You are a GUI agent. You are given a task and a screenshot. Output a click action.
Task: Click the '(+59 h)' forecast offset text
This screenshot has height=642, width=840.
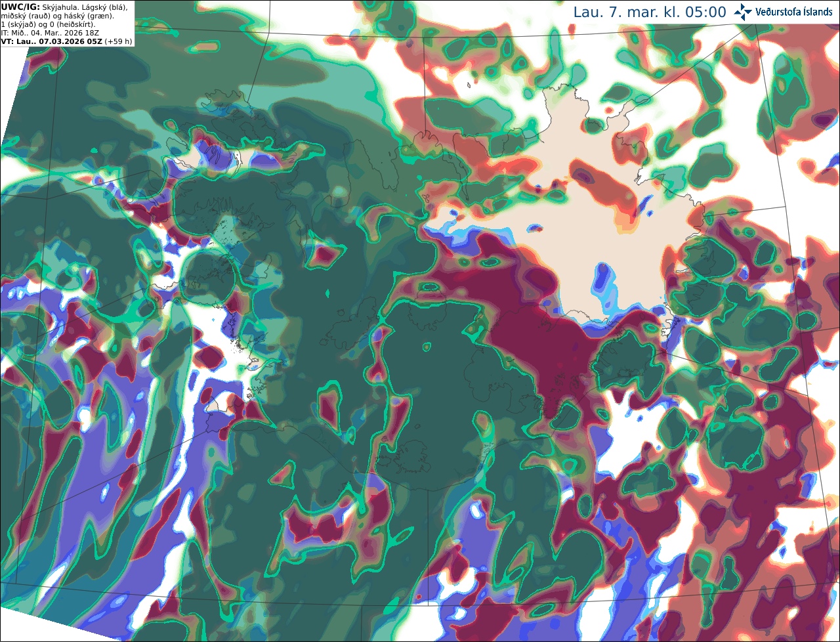[118, 41]
